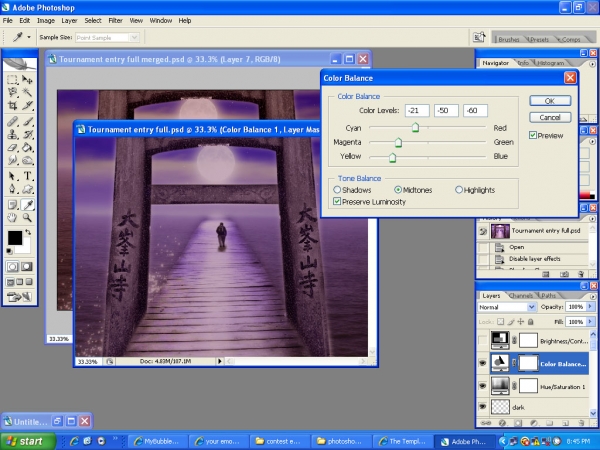Click the delete layer trash icon
The width and height of the screenshot is (600, 450).
pos(581,423)
